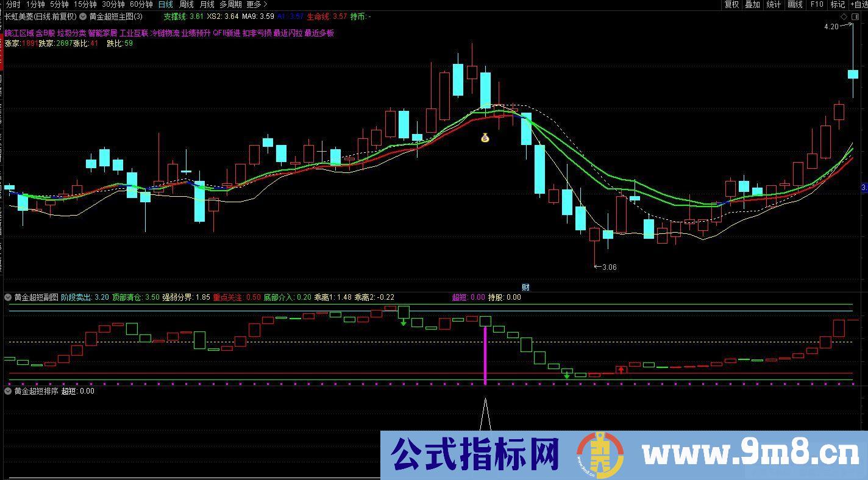This screenshot has height=480, width=868.
Task: Click the green down arrow near sub-chart bottom
Action: click(x=567, y=375)
